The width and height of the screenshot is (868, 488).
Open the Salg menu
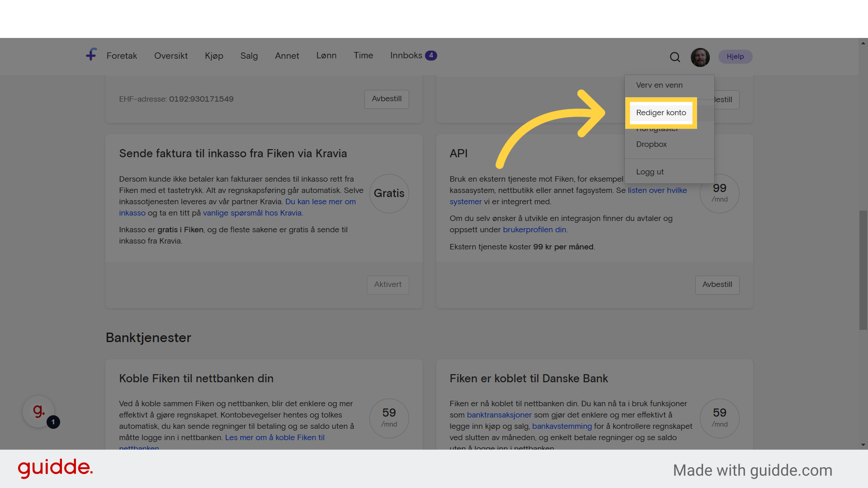[249, 56]
